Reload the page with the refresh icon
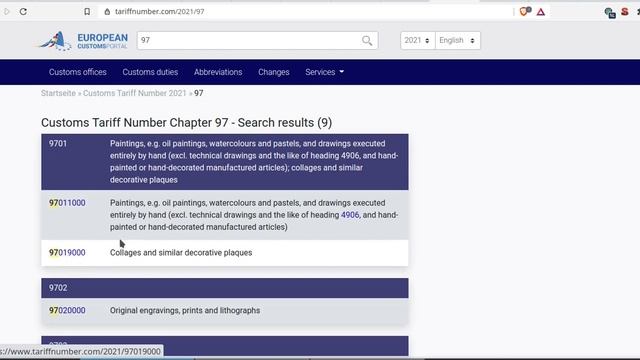Screen dimensions: 640x360 23,11
